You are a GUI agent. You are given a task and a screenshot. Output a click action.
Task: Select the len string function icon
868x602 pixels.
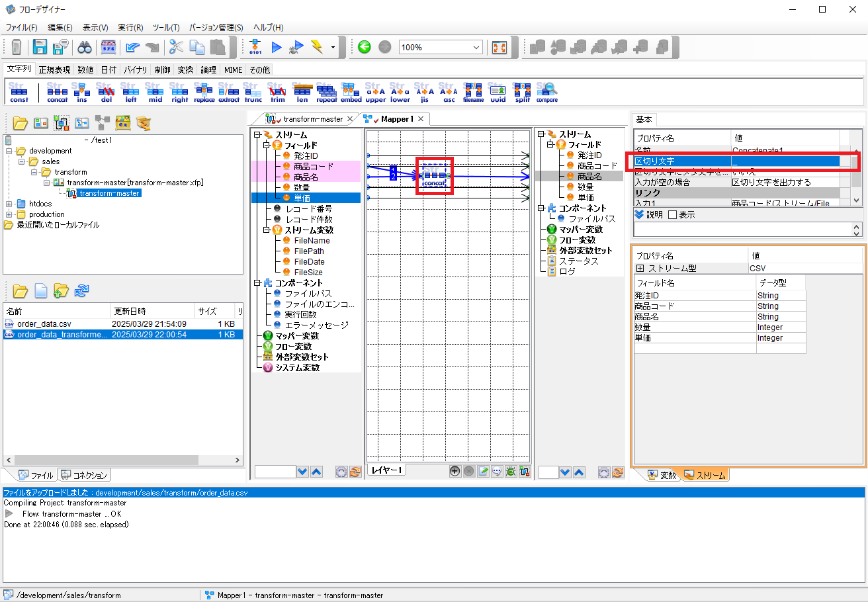(302, 92)
